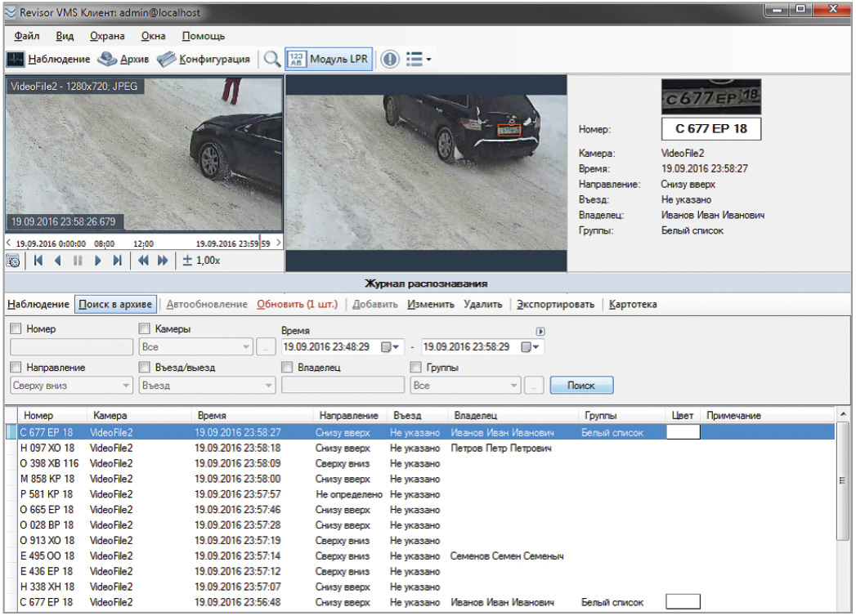Enable the Владелец filter checkbox
This screenshot has height=616, width=856.
[x=287, y=367]
